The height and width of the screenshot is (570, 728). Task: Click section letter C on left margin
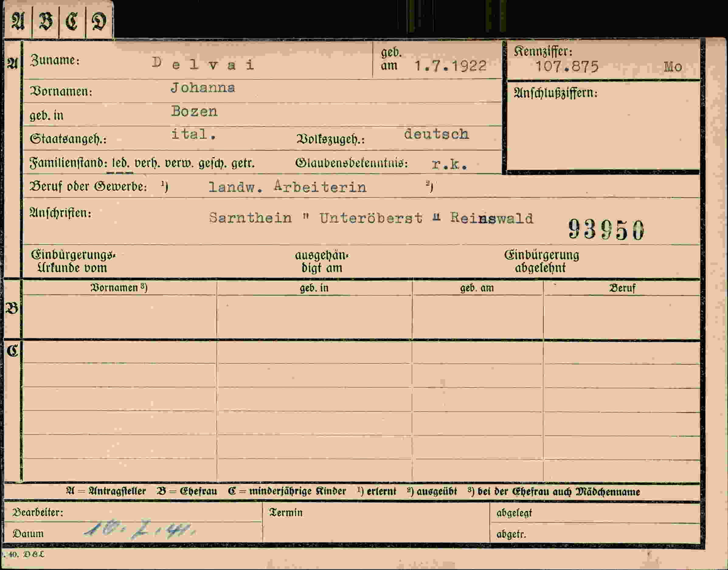click(12, 351)
